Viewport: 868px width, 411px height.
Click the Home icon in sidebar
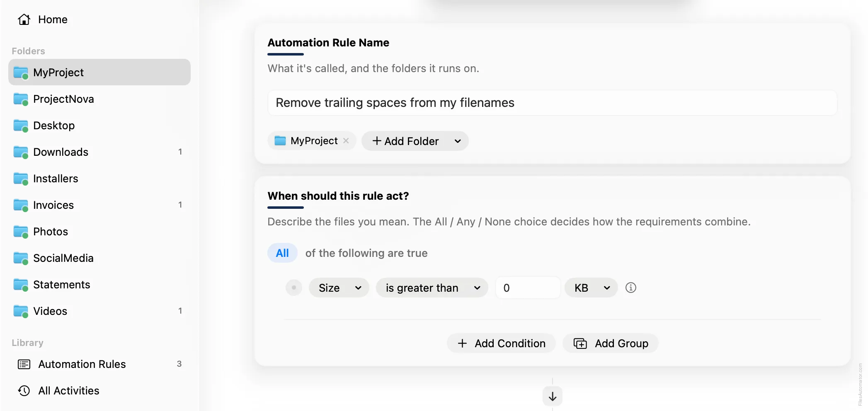(x=24, y=19)
